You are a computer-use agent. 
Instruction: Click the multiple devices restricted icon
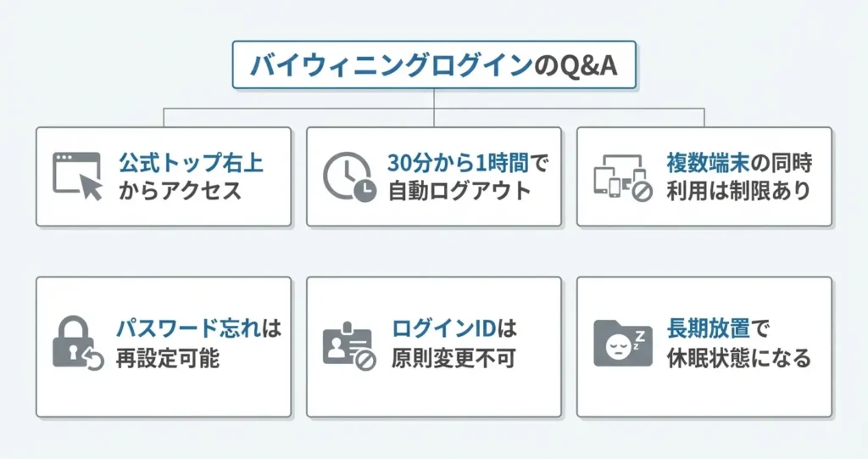618,176
